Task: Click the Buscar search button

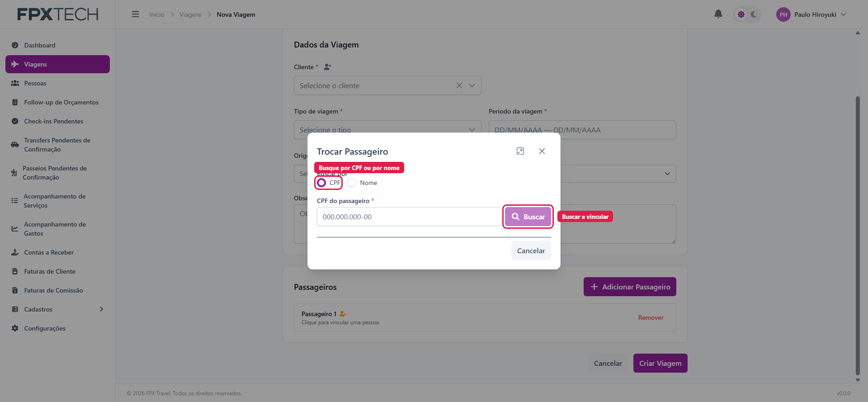Action: [x=528, y=217]
